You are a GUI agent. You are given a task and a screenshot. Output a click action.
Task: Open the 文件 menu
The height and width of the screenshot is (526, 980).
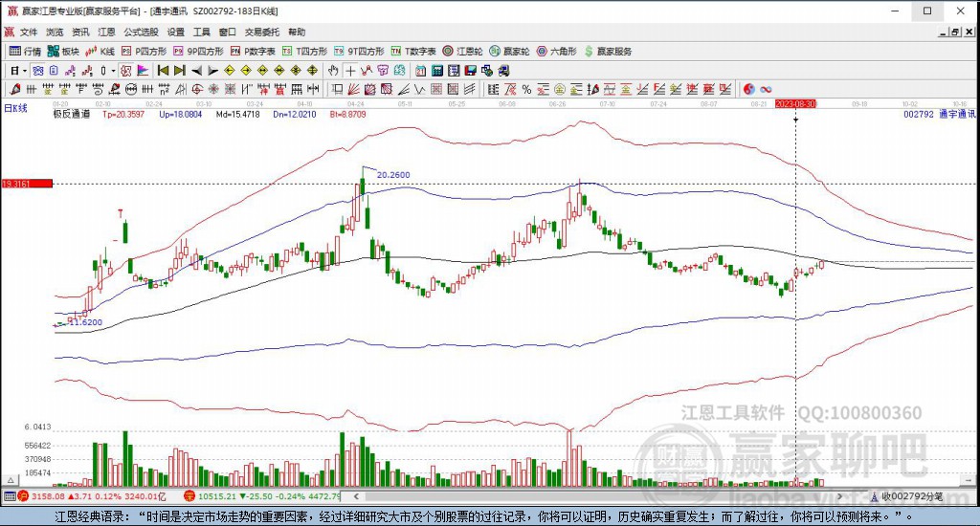pos(29,32)
